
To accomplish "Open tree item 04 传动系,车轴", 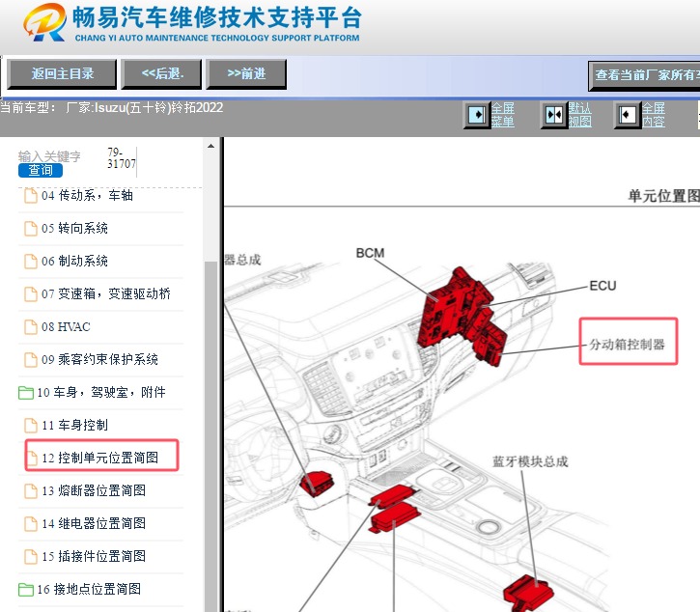I will coord(87,196).
